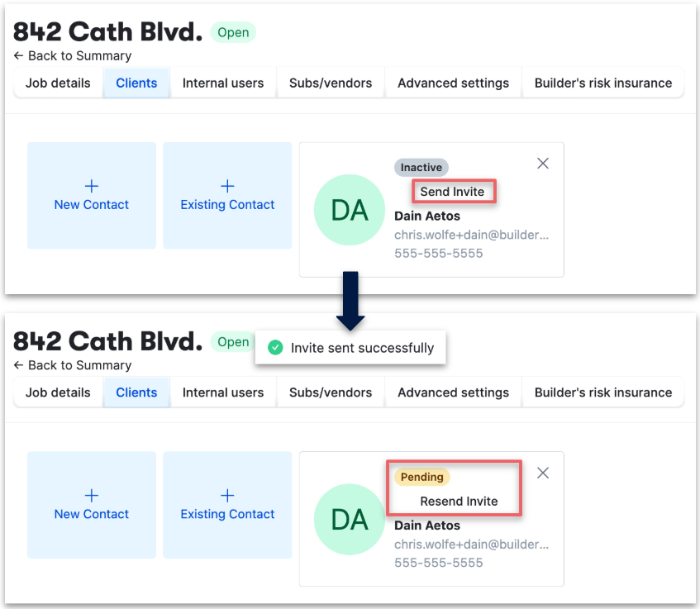The width and height of the screenshot is (700, 609).
Task: Click green checkmark in invite success toast
Action: tap(275, 347)
